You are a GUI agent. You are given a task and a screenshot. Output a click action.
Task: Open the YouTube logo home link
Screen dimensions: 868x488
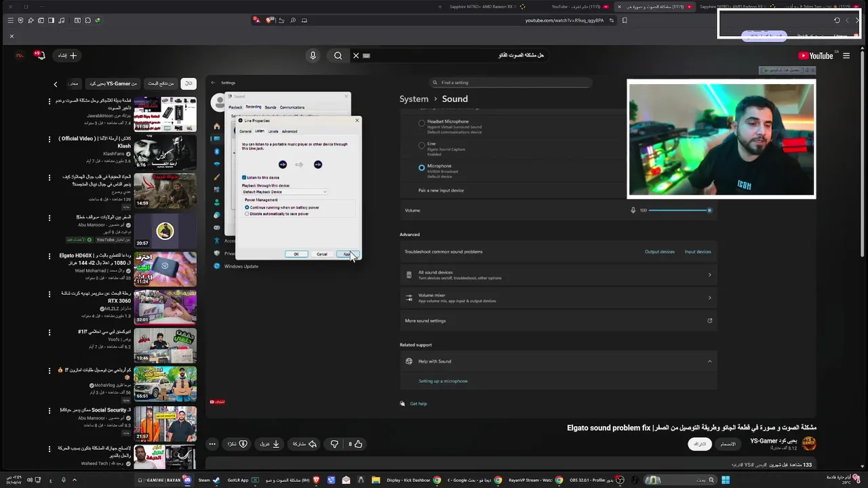click(816, 56)
